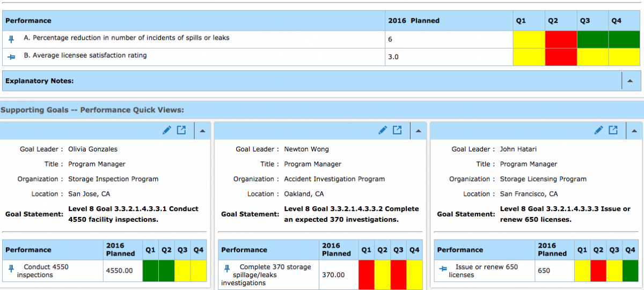The image size is (644, 290).
Task: Edit Newton Wong goal card with pencil icon
Action: tap(383, 130)
